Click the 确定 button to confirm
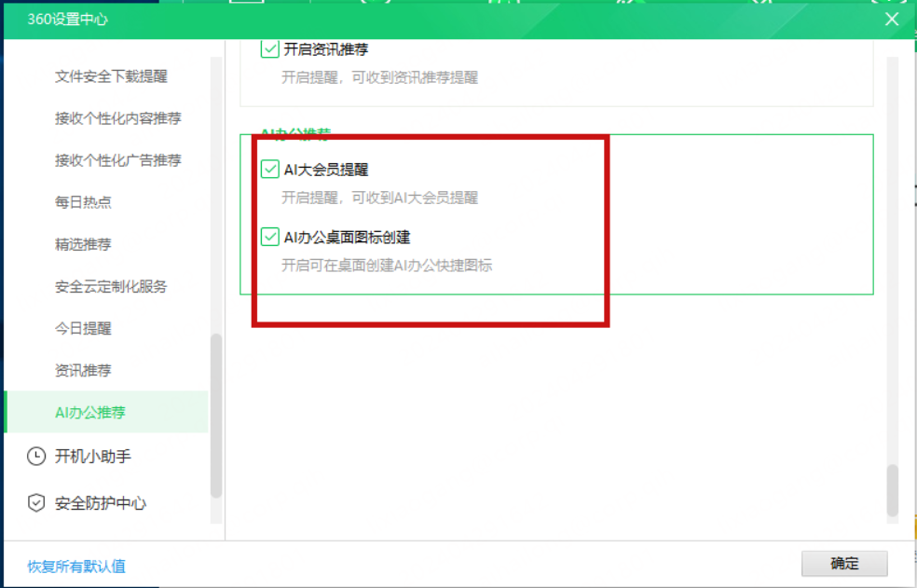The width and height of the screenshot is (917, 588). pyautogui.click(x=844, y=564)
